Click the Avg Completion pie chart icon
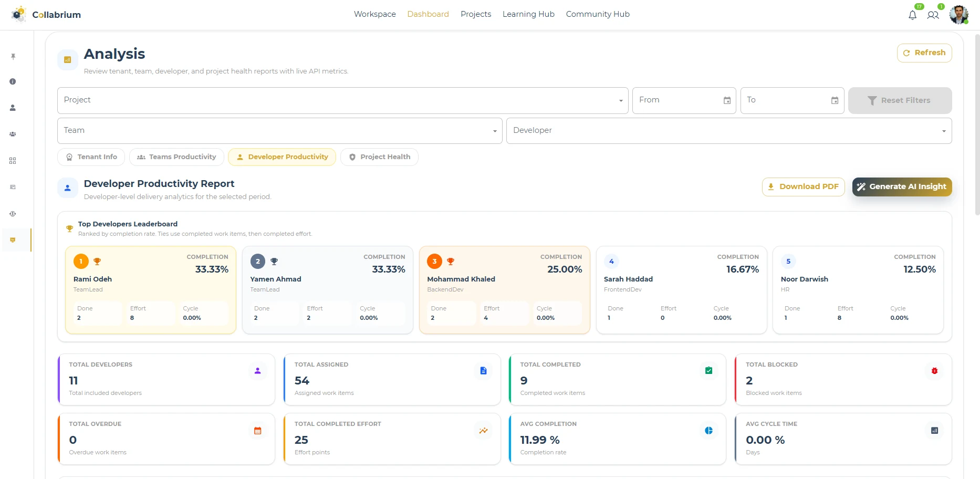 [x=709, y=431]
